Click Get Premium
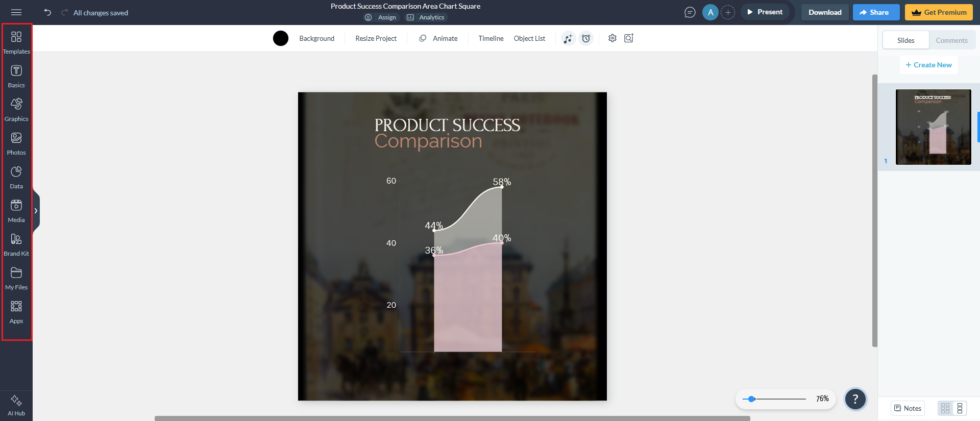Viewport: 980px width, 421px height. 939,12
